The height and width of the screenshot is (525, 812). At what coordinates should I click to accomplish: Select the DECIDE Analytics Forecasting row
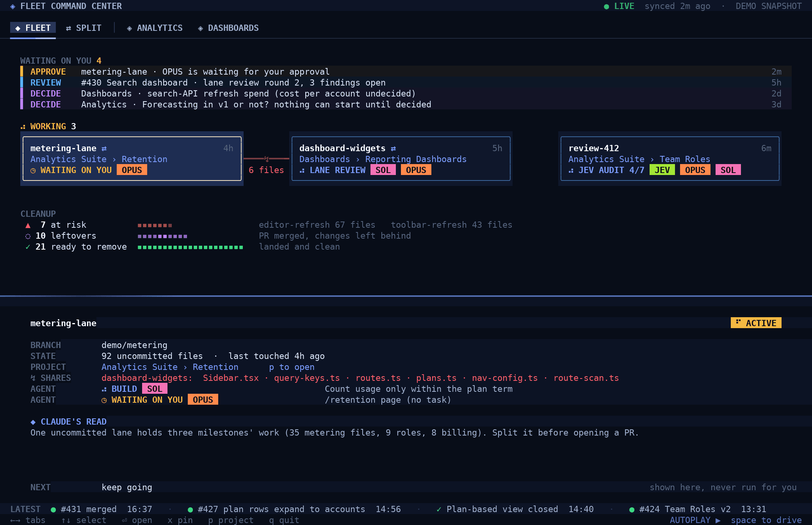click(406, 104)
